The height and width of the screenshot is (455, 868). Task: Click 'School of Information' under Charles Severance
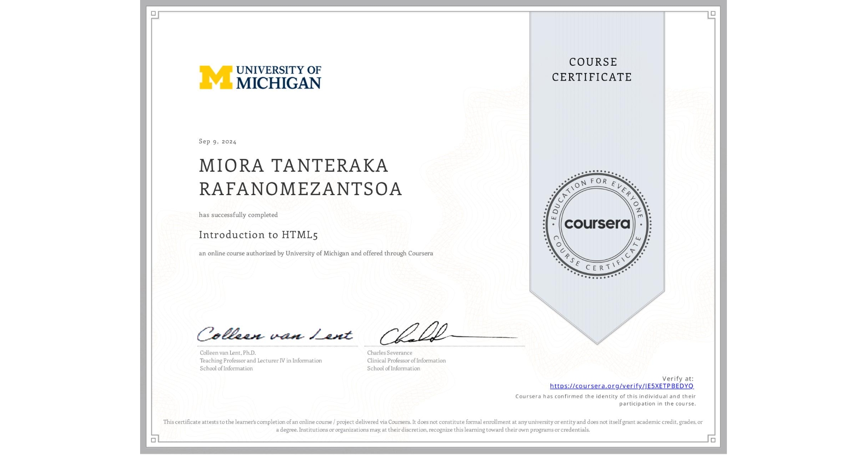coord(393,368)
